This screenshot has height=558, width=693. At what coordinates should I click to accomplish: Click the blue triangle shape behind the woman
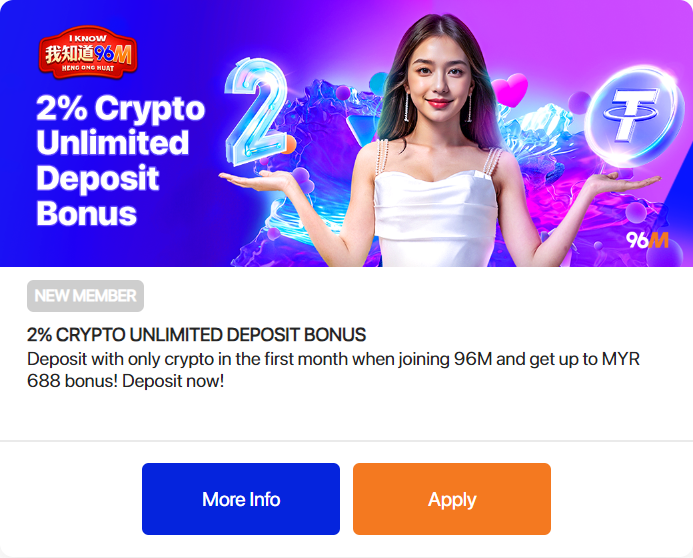[x=361, y=129]
